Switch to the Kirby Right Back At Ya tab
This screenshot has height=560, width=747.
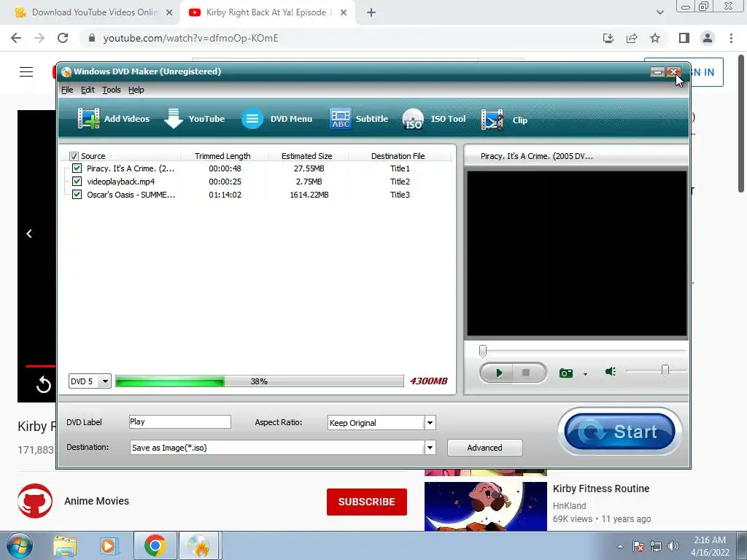click(x=267, y=12)
